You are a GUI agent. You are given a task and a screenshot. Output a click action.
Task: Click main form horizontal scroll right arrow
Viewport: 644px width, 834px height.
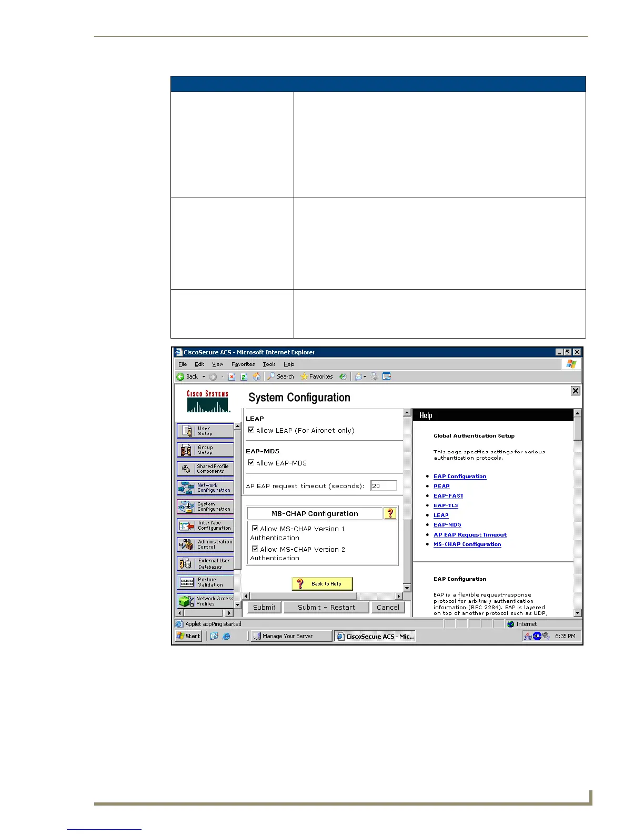tap(399, 596)
